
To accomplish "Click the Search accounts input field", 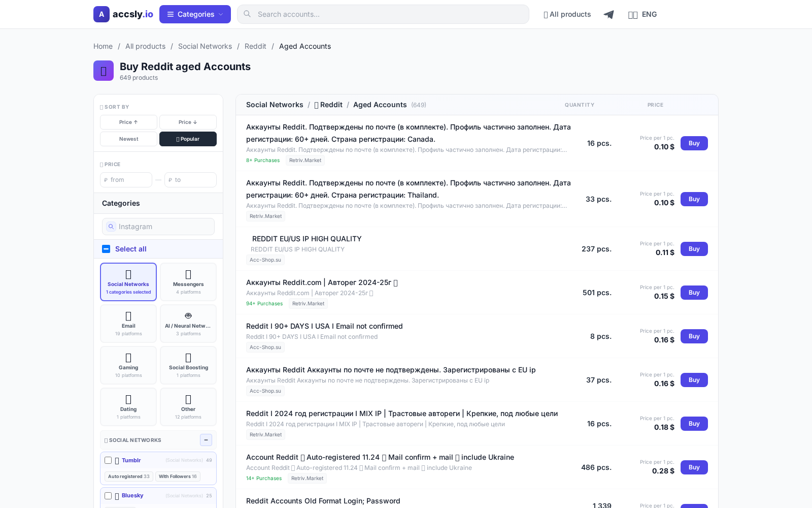I will point(383,14).
